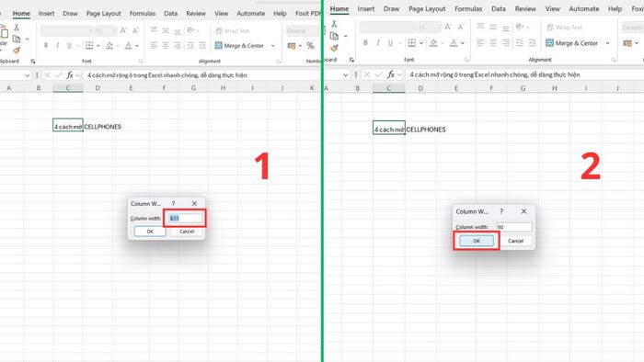Viewport: 644px width, 362px height.
Task: Click Increase Font Size in left window
Action: tap(123, 30)
